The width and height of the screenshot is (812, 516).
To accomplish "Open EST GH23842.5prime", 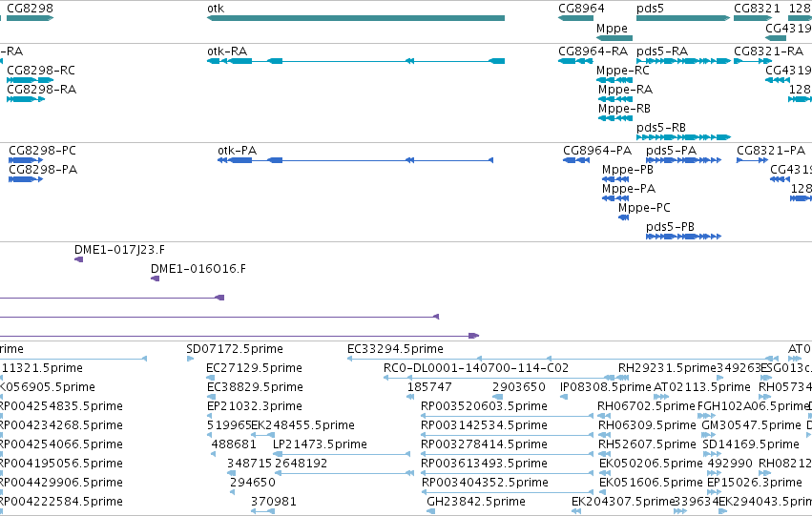I will [x=430, y=511].
